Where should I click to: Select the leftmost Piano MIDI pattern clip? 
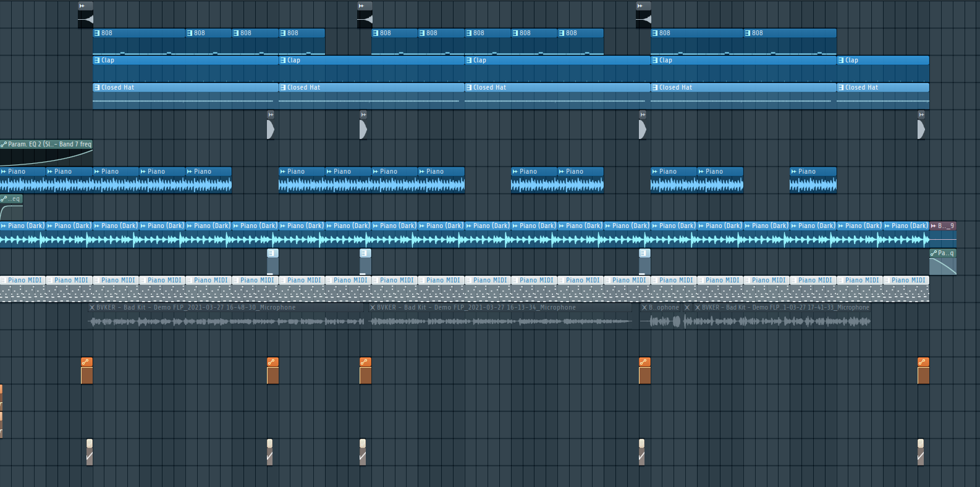(x=23, y=289)
